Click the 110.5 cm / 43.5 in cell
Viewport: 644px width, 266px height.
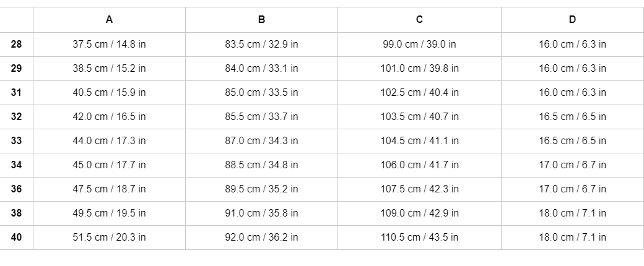coord(419,238)
